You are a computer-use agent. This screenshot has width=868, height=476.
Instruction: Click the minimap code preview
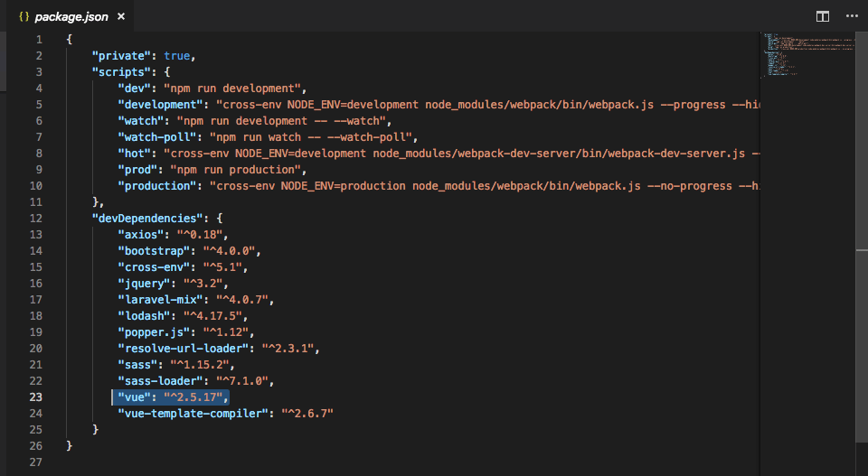pos(808,54)
